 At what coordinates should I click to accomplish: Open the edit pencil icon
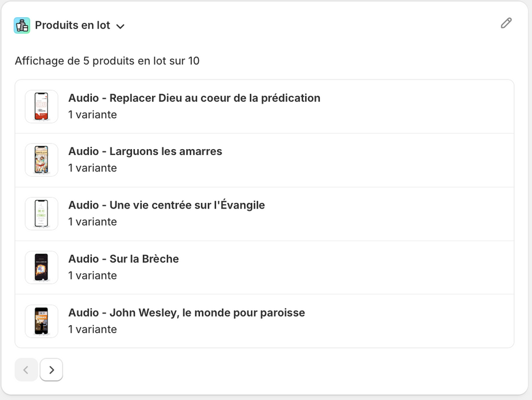coord(506,23)
